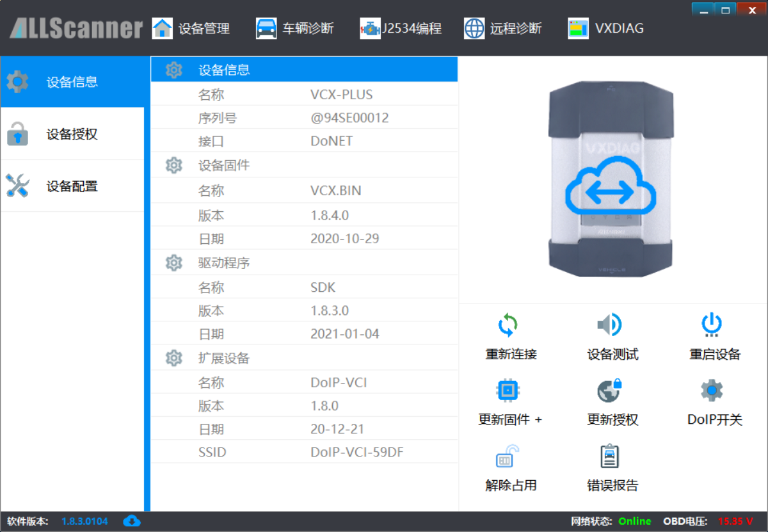
Task: Click the gear icon beside 设备固件
Action: click(x=174, y=166)
